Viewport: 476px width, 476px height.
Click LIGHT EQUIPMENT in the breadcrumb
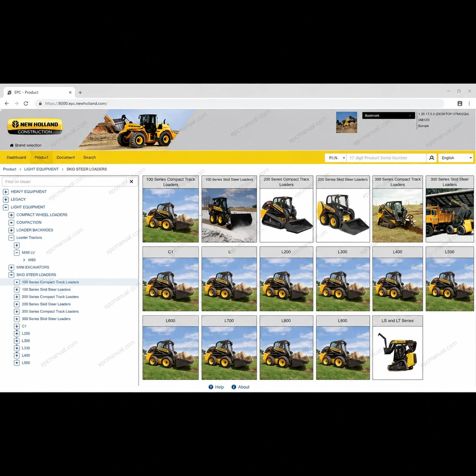coord(41,169)
